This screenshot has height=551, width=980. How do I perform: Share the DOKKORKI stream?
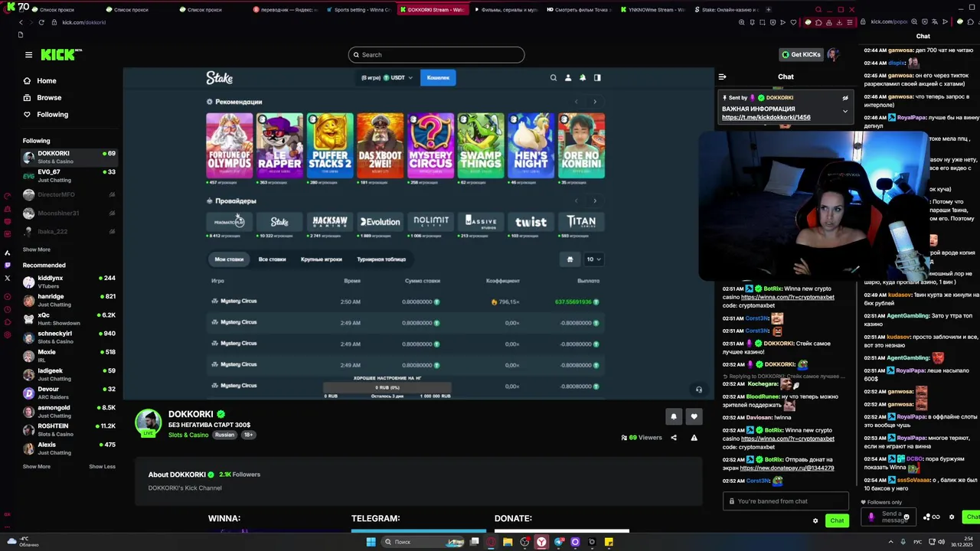coord(674,438)
